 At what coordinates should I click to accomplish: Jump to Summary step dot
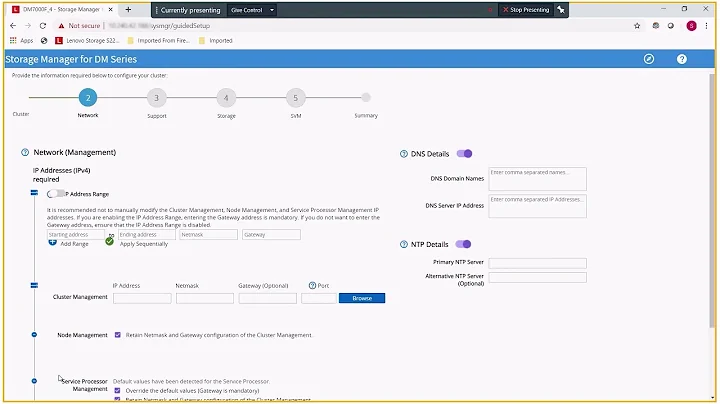[366, 97]
